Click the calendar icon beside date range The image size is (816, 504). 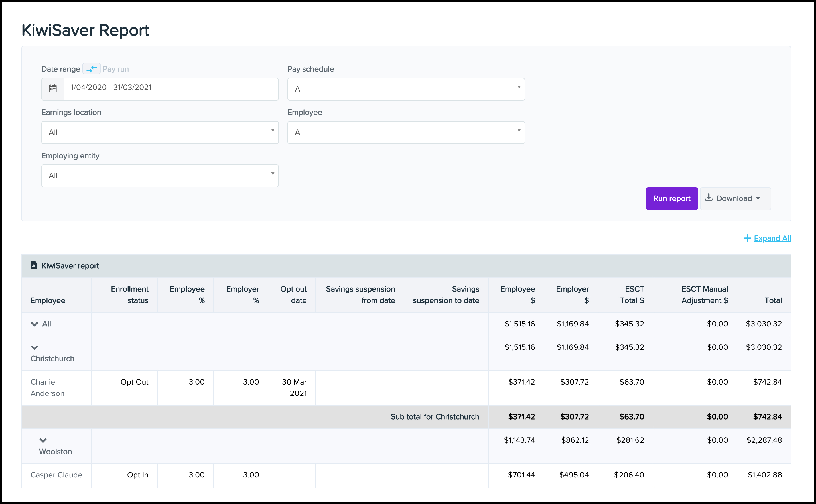(x=53, y=89)
